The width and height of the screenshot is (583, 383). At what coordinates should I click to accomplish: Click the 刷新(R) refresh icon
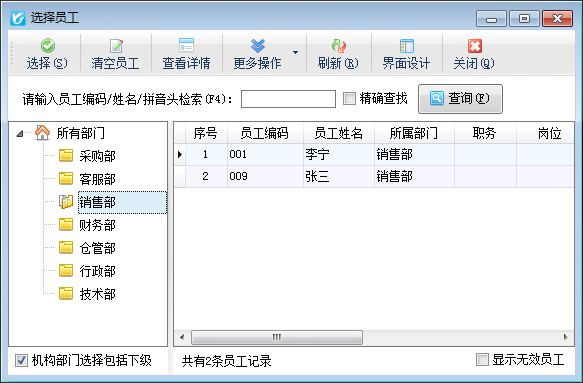[338, 46]
